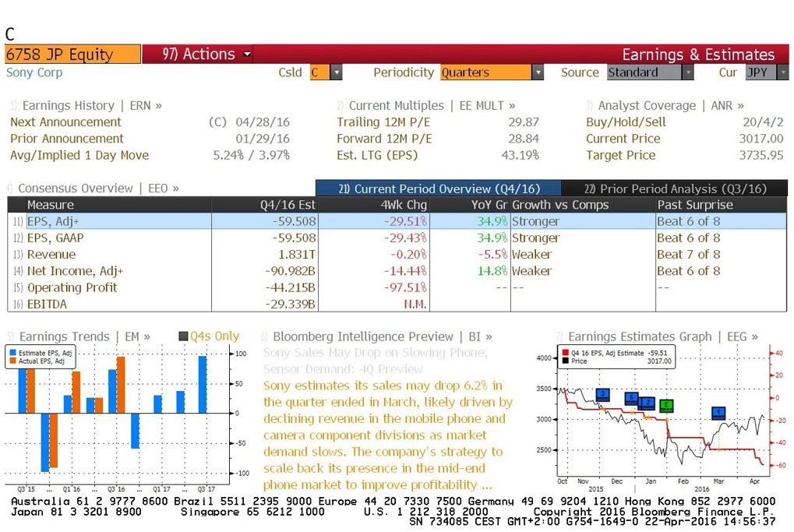Click the Next Announcement date 04/28/16

(x=263, y=122)
